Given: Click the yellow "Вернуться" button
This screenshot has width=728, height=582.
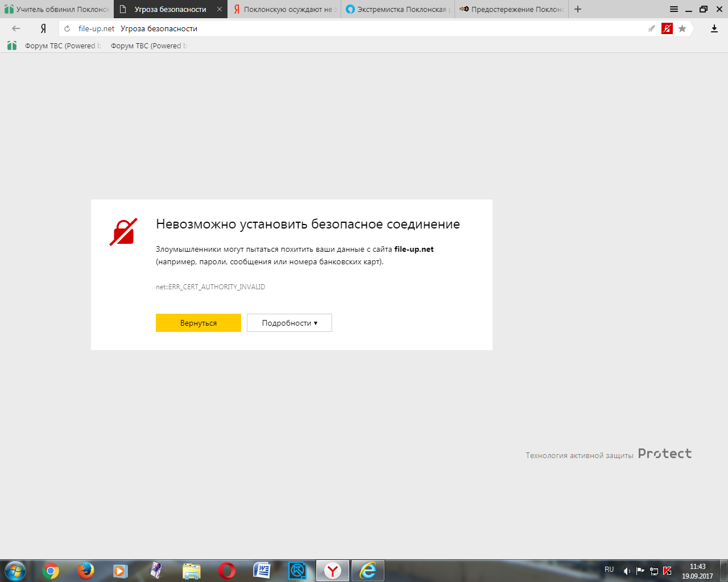Looking at the screenshot, I should [x=198, y=323].
